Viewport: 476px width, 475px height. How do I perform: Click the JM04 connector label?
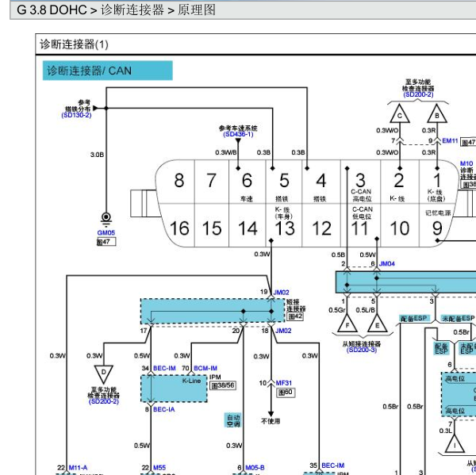(387, 264)
